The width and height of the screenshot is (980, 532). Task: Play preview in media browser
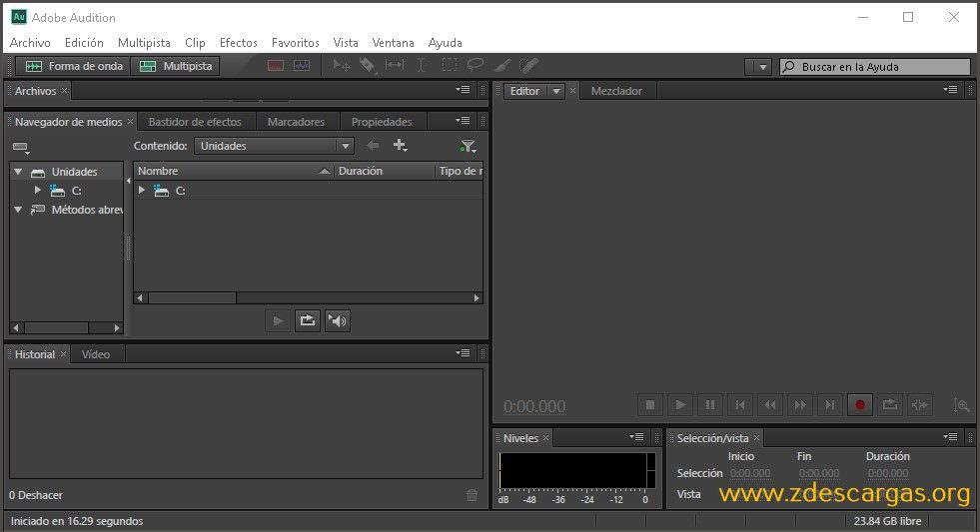[278, 321]
